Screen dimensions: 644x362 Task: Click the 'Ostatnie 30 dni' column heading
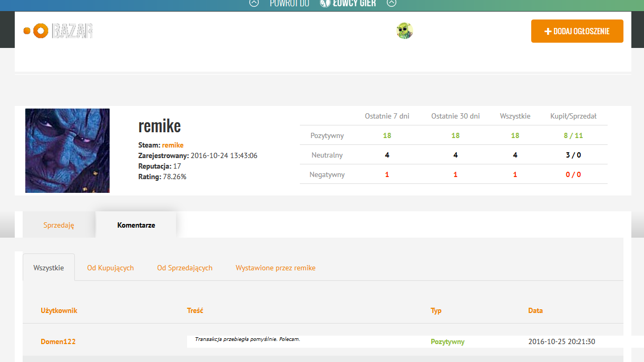tap(455, 116)
